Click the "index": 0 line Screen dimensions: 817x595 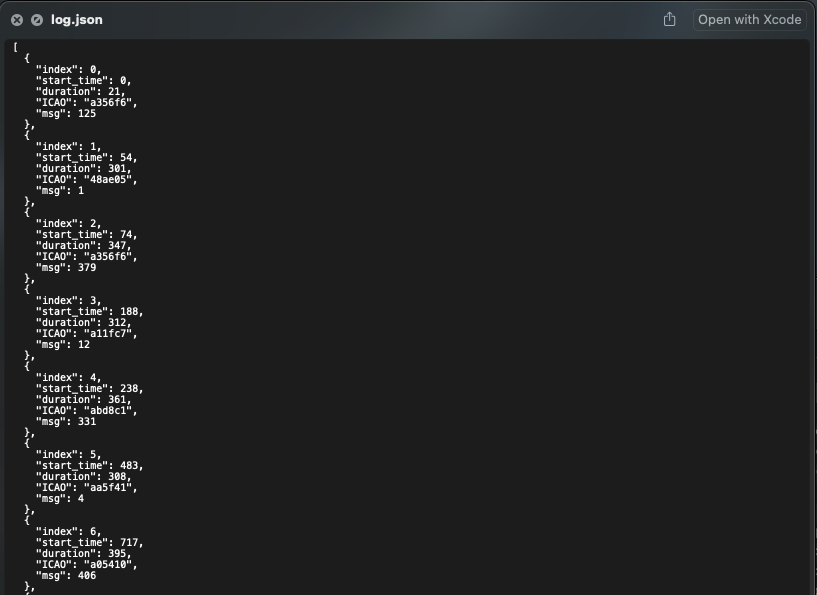click(x=68, y=69)
